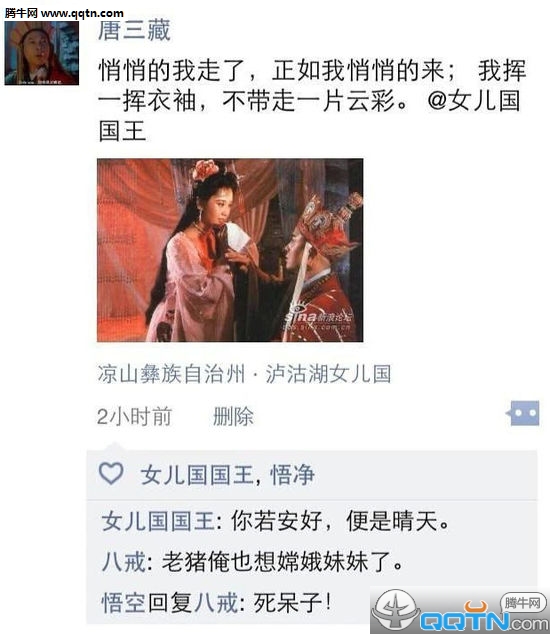The width and height of the screenshot is (550, 634).
Task: Reply to 女儿国国王's comment 你若安好
Action: pyautogui.click(x=340, y=521)
